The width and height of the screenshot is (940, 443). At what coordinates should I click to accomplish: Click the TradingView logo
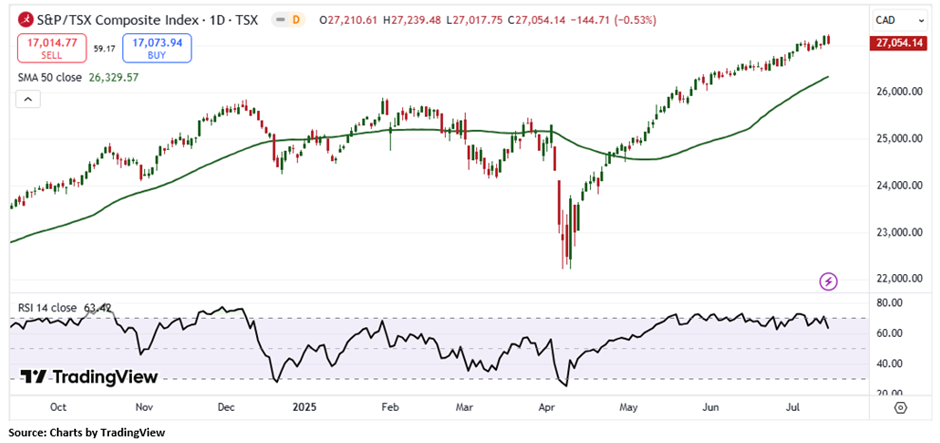pyautogui.click(x=89, y=376)
